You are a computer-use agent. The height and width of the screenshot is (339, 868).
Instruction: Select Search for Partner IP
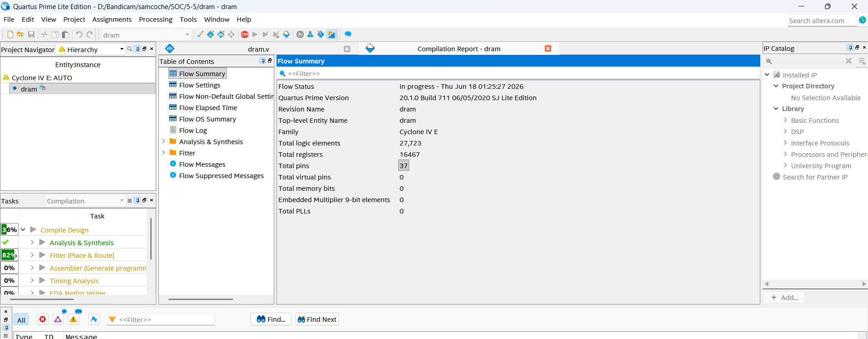click(x=815, y=177)
